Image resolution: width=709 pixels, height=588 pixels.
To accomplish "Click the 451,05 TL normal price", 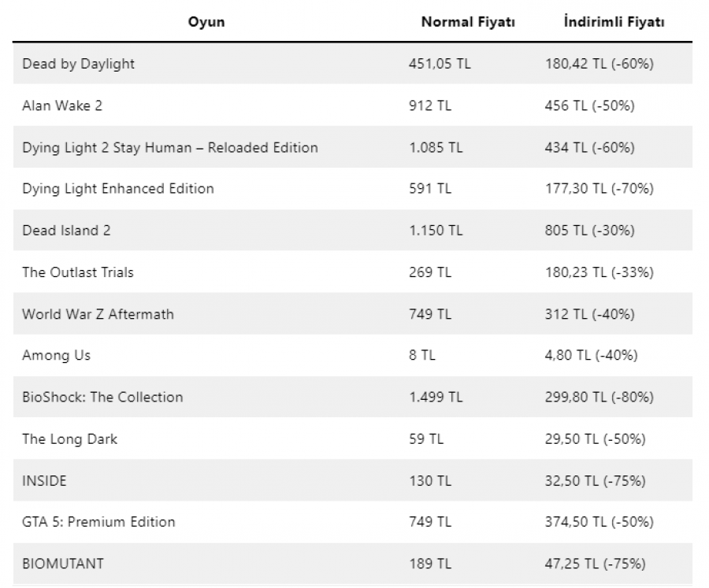I will (440, 64).
